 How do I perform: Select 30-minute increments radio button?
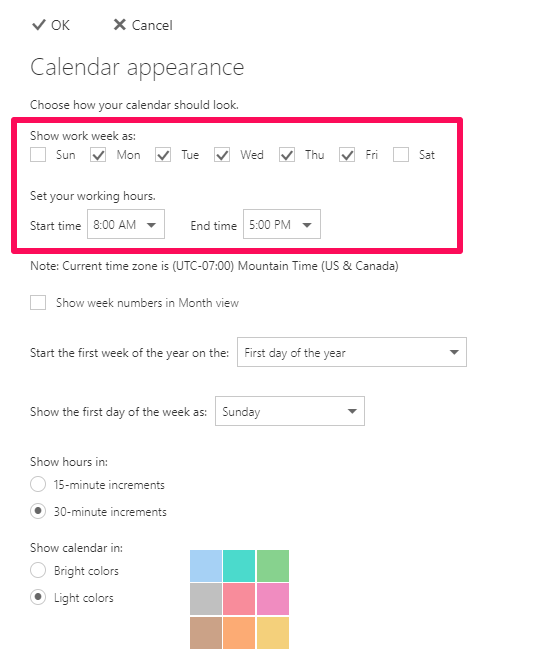click(38, 511)
